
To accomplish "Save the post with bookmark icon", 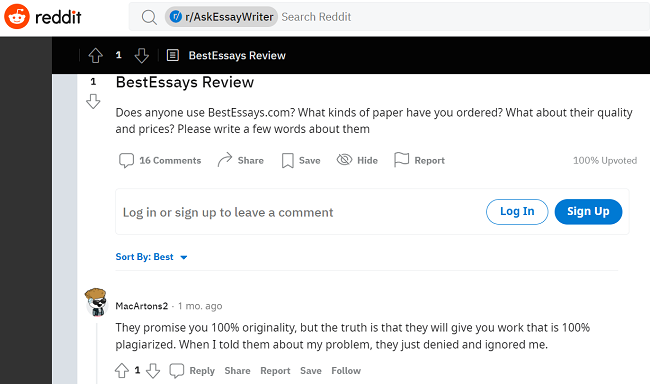I will (x=301, y=160).
